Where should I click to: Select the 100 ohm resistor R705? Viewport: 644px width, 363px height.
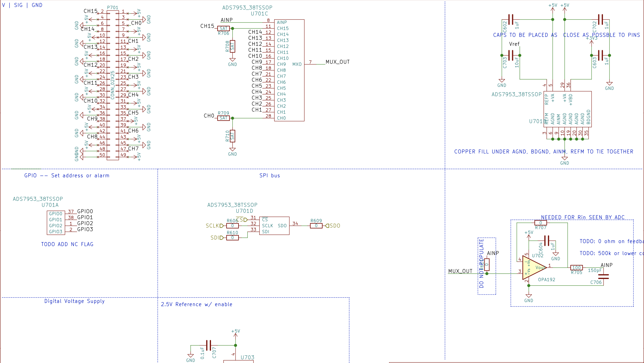576,268
